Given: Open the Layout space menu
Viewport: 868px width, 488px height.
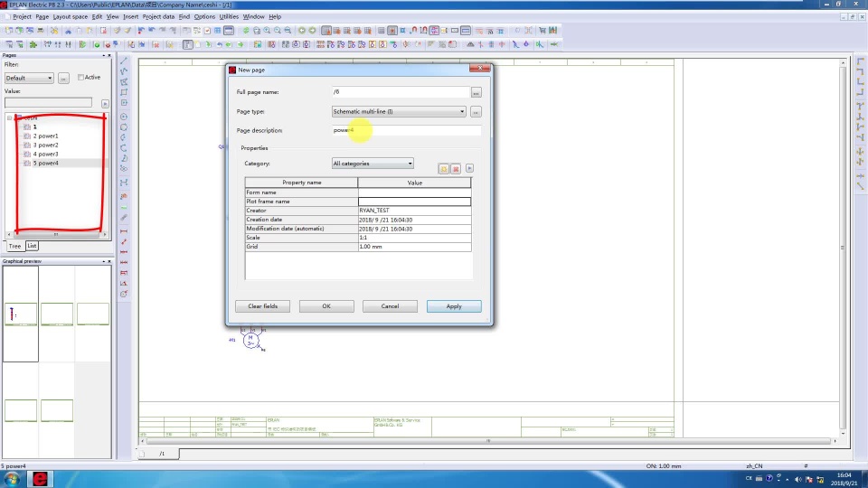Looking at the screenshot, I should click(71, 16).
